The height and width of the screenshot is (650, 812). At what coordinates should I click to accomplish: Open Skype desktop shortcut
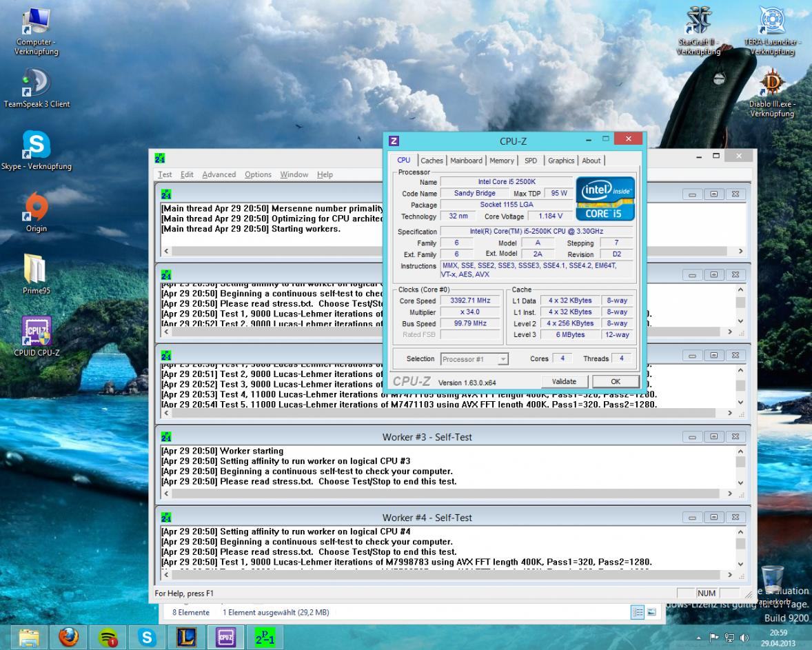(x=37, y=151)
